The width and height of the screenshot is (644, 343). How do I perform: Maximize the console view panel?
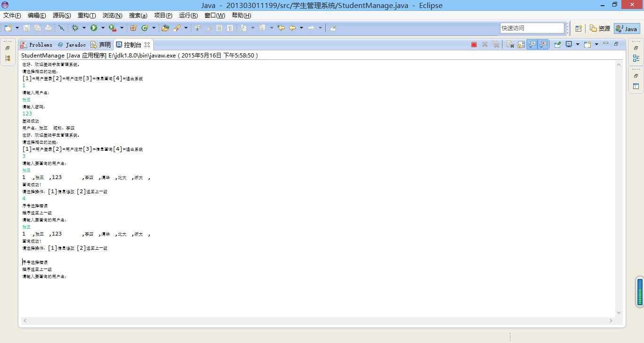click(616, 44)
